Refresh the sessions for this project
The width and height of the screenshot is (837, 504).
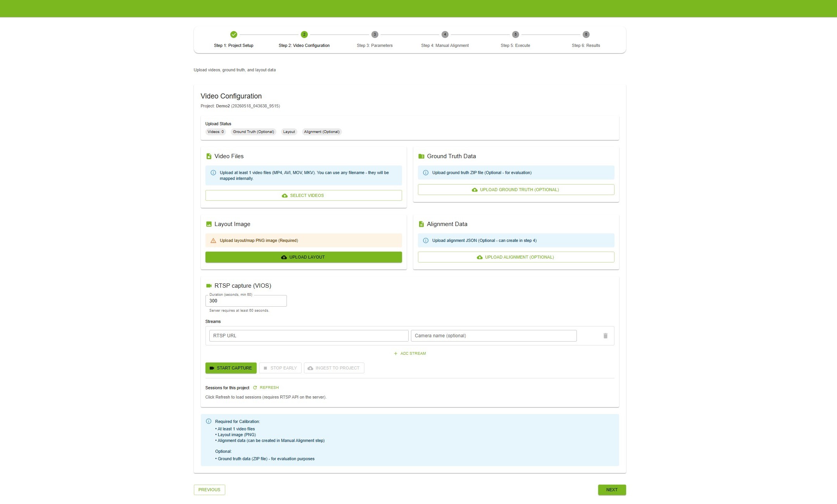pos(266,388)
